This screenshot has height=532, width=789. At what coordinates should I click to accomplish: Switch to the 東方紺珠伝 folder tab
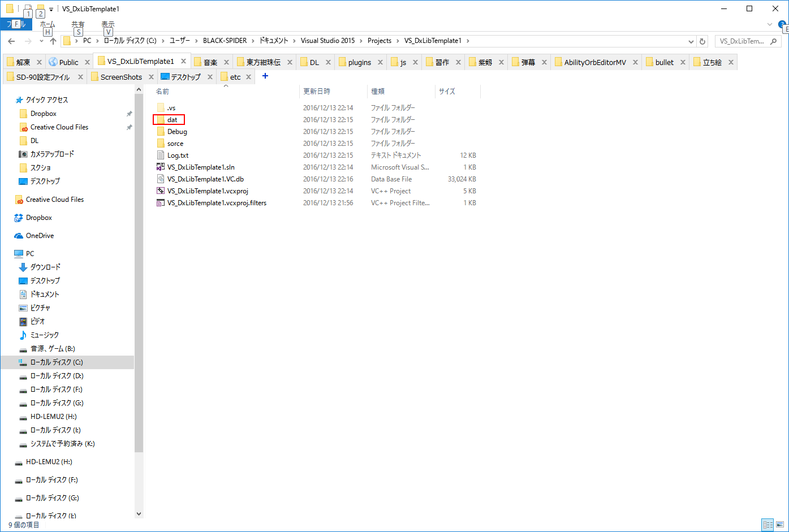tap(263, 62)
